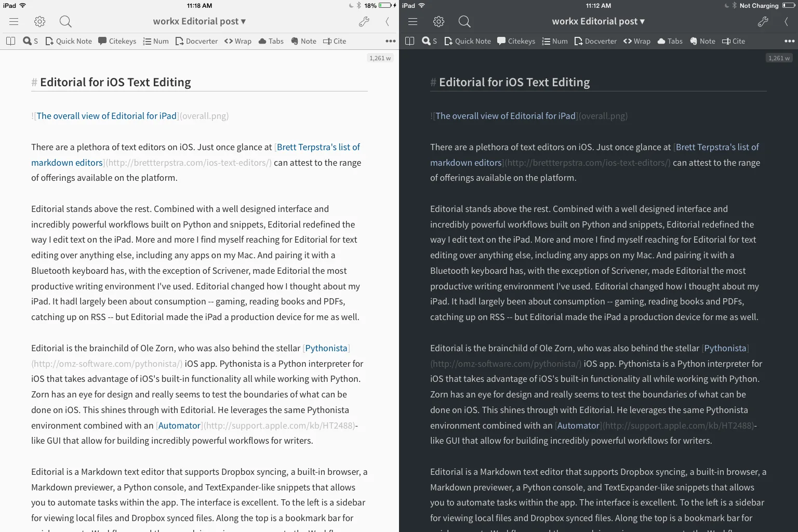Open settings gear in the light window
This screenshot has height=532, width=798.
tap(40, 21)
